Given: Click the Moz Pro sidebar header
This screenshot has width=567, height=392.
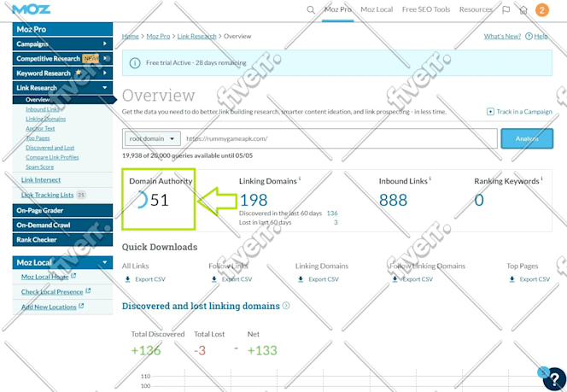Looking at the screenshot, I should click(x=62, y=29).
